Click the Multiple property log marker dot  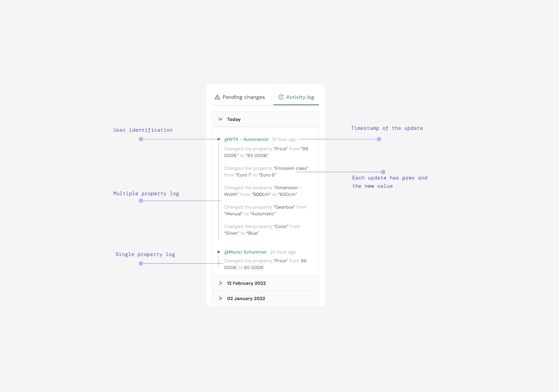click(x=141, y=201)
